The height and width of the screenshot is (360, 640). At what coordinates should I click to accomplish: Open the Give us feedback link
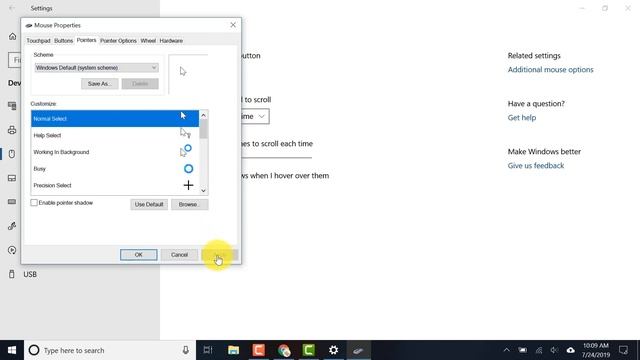[x=536, y=165]
